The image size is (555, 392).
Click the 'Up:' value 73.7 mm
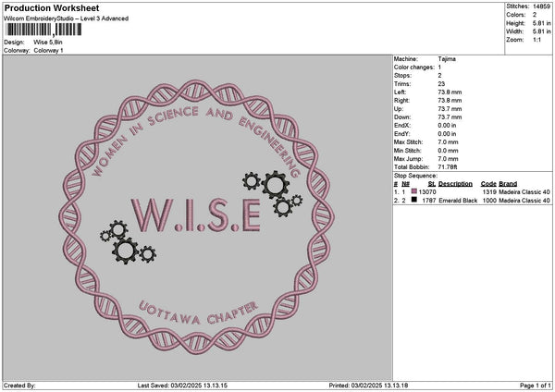[450, 109]
